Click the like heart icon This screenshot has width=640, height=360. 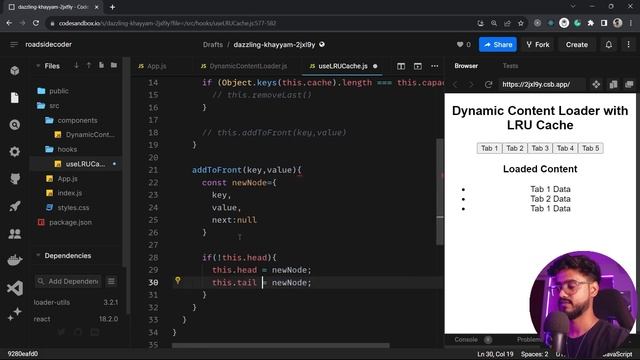pos(460,44)
